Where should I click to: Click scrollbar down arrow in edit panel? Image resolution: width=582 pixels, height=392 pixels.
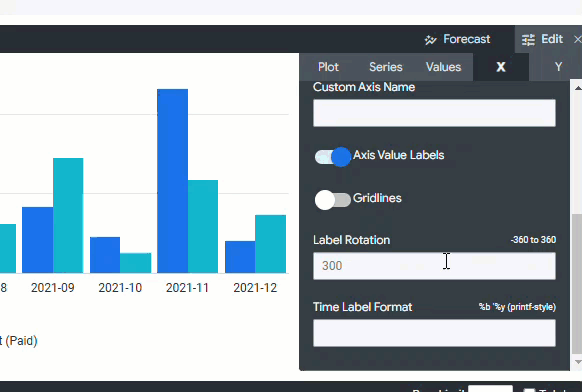coord(578,362)
